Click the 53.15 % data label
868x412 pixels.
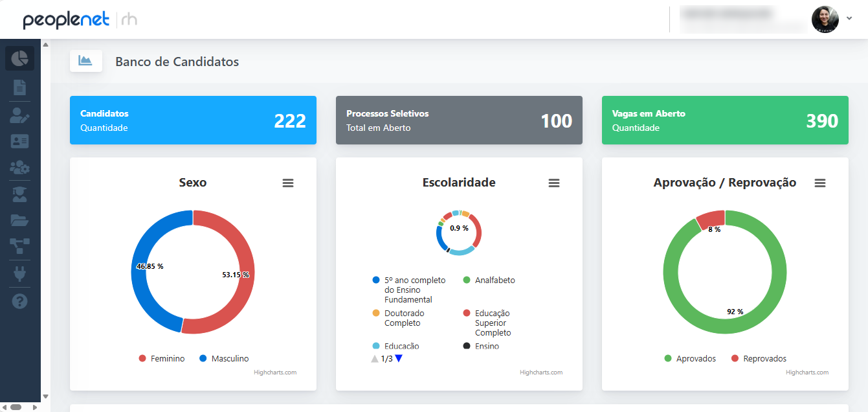pyautogui.click(x=236, y=275)
